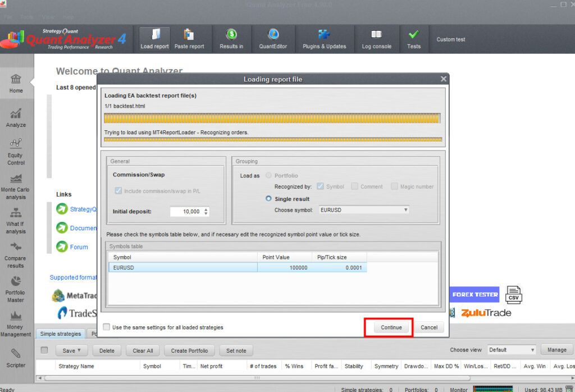Screen dimensions: 575x392
Task: Click the Initial deposit value field
Action: 186,211
